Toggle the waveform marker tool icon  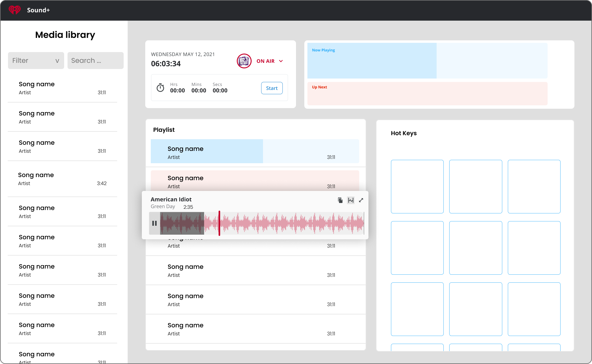[351, 200]
